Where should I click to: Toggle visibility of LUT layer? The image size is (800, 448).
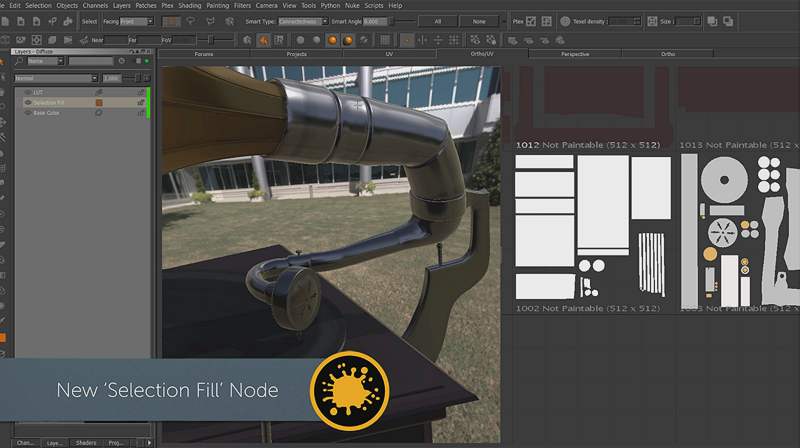[x=27, y=92]
